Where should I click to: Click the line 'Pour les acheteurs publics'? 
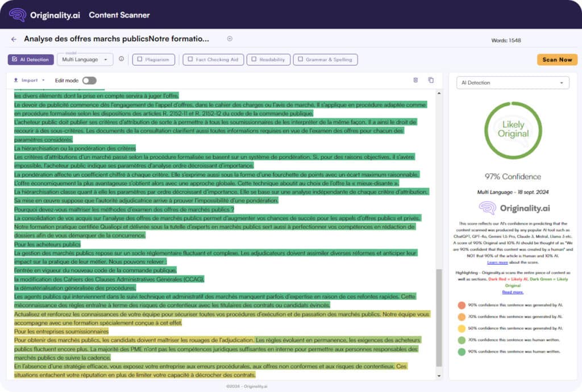(x=47, y=244)
